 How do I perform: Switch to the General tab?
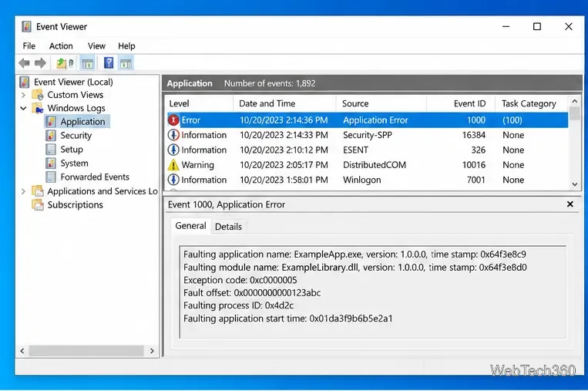click(x=191, y=226)
